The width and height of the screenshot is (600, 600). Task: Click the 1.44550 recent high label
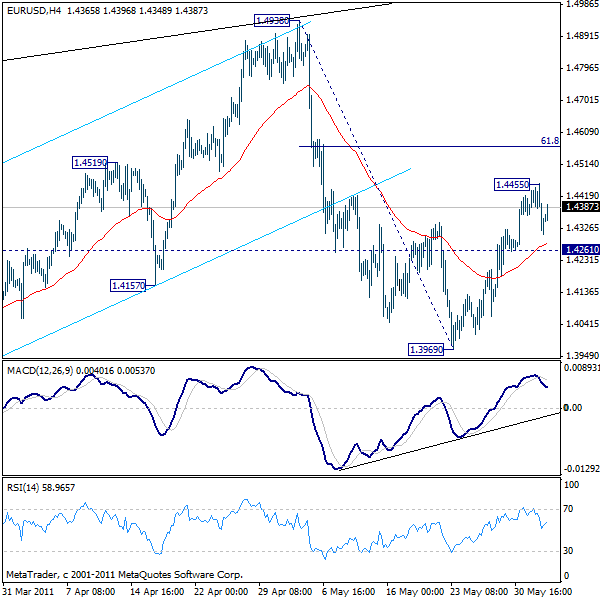point(516,184)
